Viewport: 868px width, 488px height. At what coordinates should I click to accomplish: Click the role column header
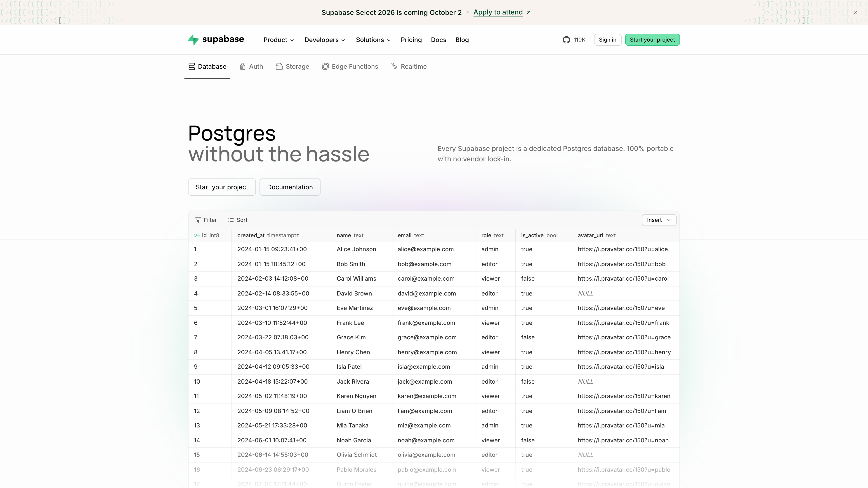[496, 235]
